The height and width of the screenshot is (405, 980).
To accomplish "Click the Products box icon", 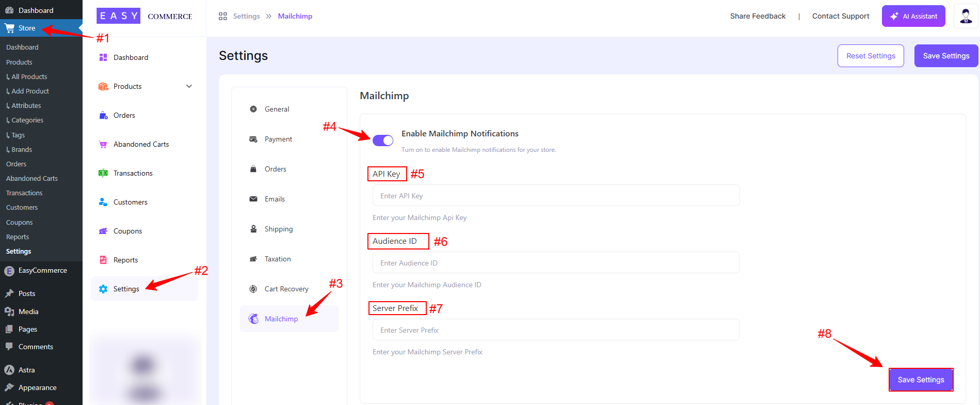I will click(103, 86).
